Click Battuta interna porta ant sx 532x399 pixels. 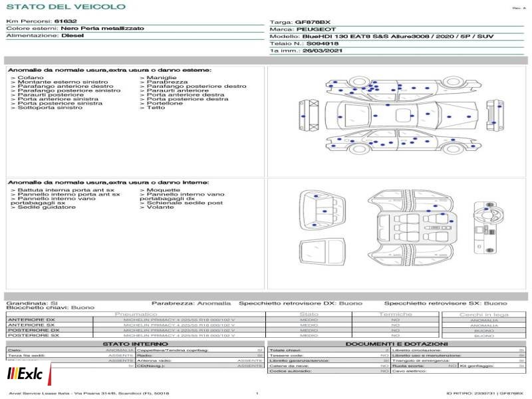[x=63, y=190]
